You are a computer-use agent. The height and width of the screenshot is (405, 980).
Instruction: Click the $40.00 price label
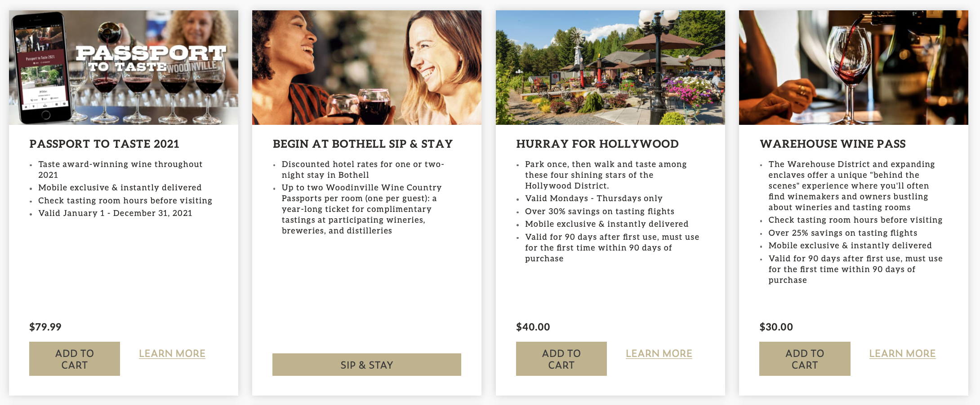(x=533, y=327)
